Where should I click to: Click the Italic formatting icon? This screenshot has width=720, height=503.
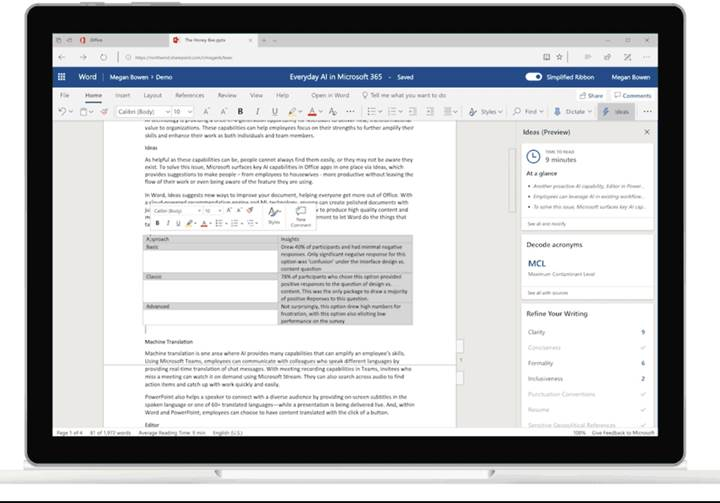tap(255, 112)
